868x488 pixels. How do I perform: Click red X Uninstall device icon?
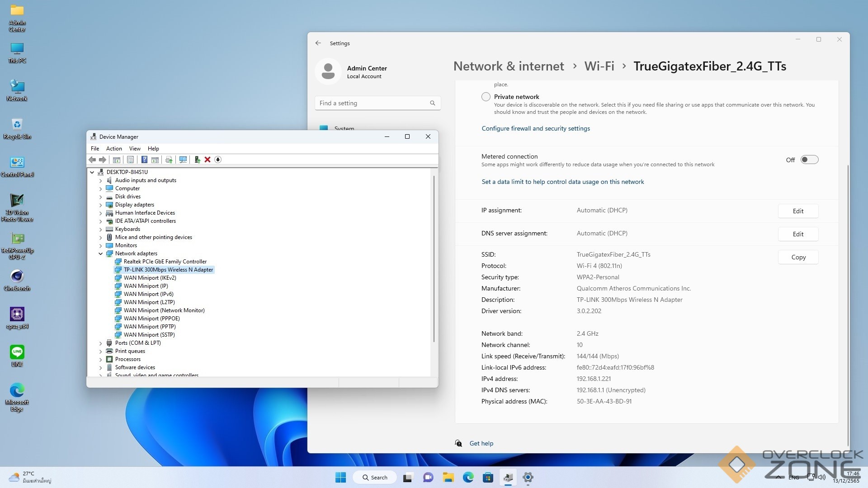(208, 160)
